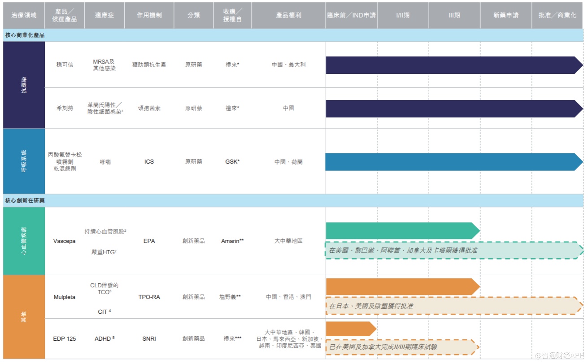Select the 中國、荷蘭 rights cell
This screenshot has height=364, width=588.
288,162
